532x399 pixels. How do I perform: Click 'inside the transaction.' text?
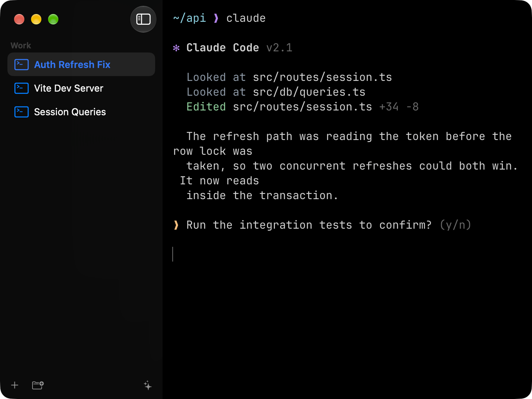[262, 195]
